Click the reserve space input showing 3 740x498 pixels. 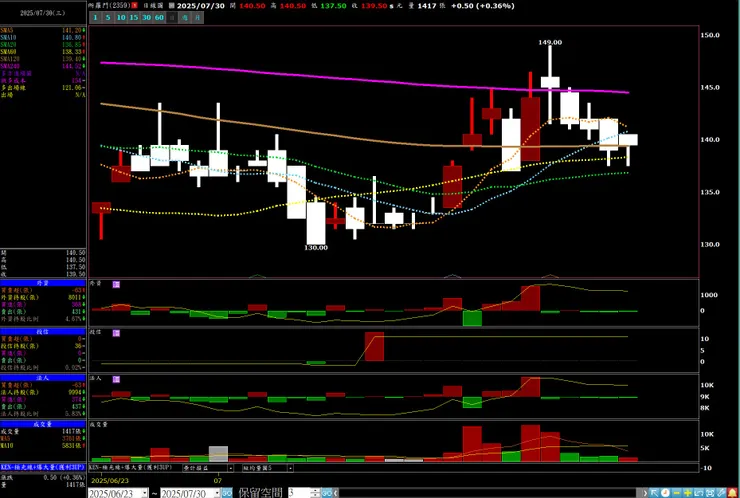(300, 493)
